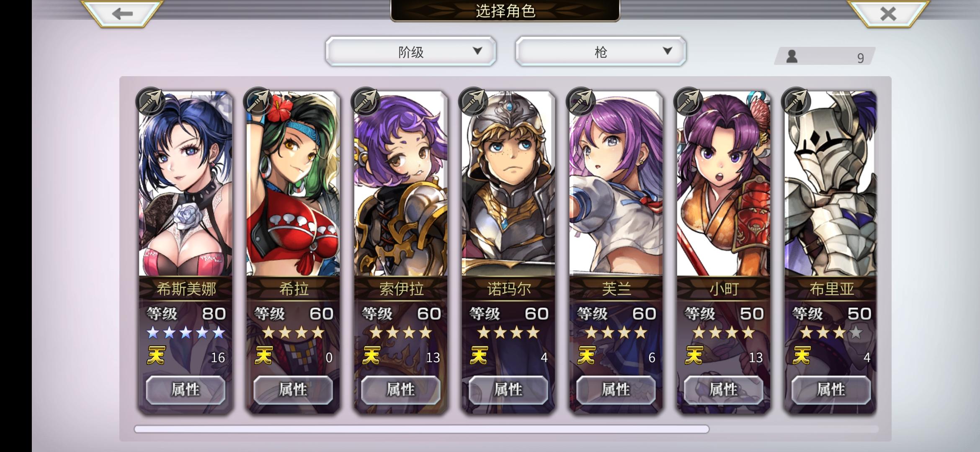Click the character count person icon

(792, 56)
